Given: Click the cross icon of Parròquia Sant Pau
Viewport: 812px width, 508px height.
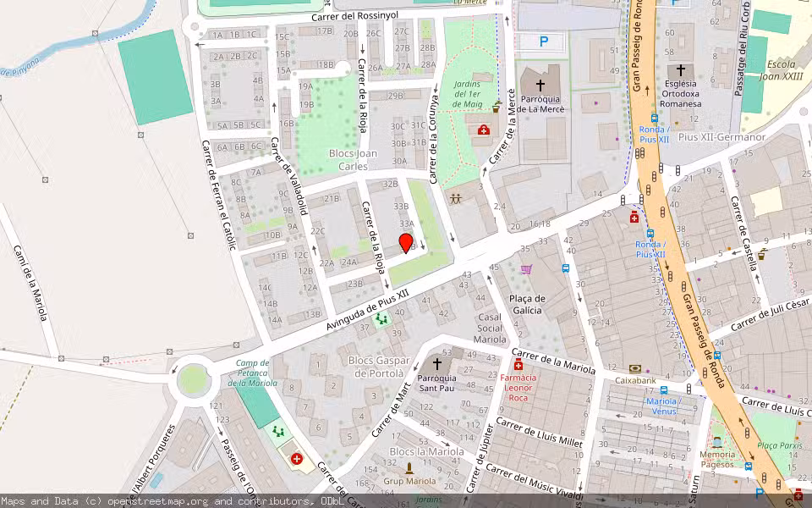Looking at the screenshot, I should tap(437, 363).
